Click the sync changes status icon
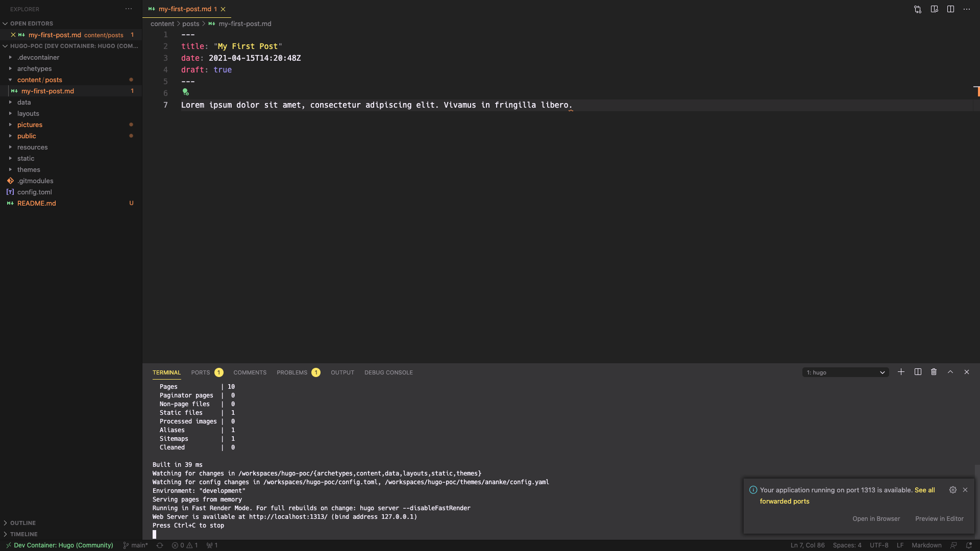Image resolution: width=980 pixels, height=551 pixels. [x=160, y=545]
